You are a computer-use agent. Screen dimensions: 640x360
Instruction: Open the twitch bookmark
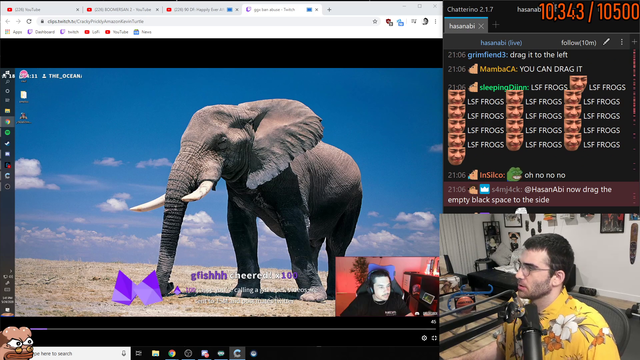tap(69, 32)
